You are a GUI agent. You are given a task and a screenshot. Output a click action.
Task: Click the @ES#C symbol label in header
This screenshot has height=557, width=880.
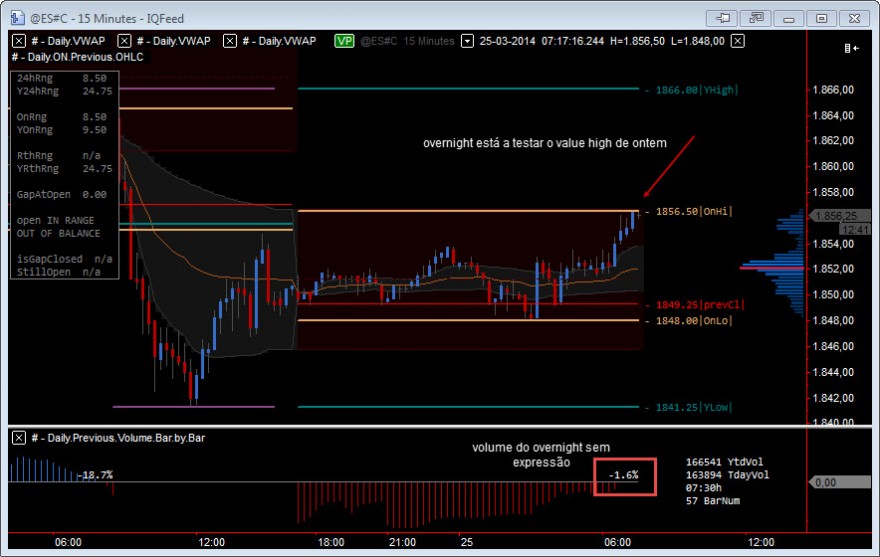pyautogui.click(x=378, y=41)
